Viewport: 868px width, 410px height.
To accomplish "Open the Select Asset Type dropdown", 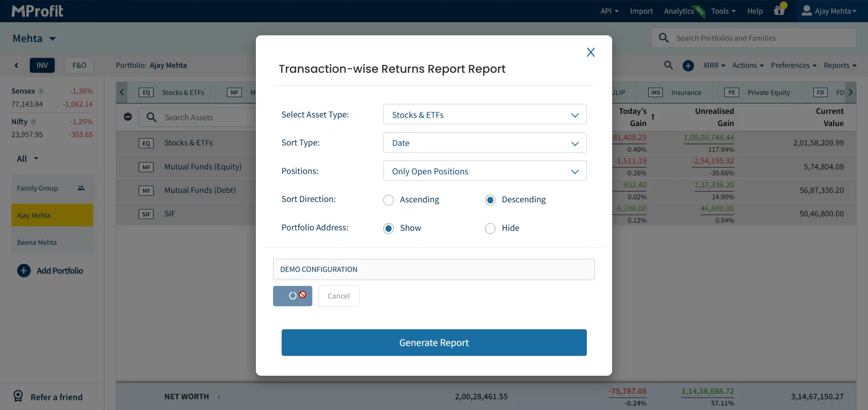I will point(485,115).
